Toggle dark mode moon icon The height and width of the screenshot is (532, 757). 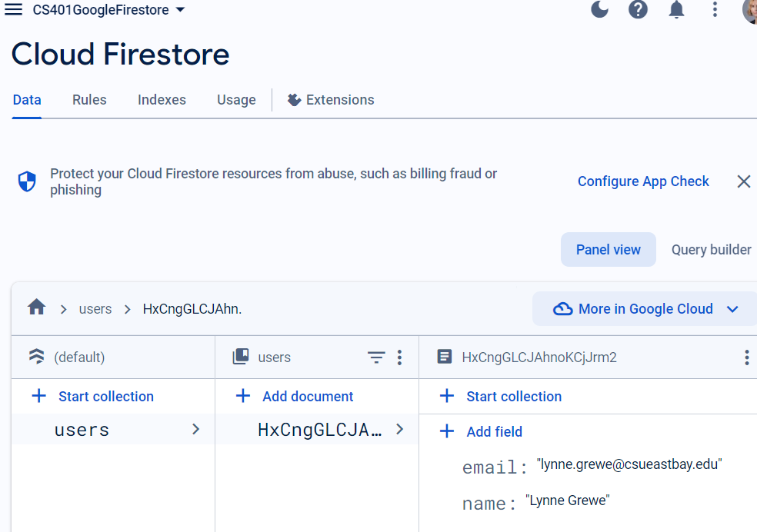tap(599, 9)
